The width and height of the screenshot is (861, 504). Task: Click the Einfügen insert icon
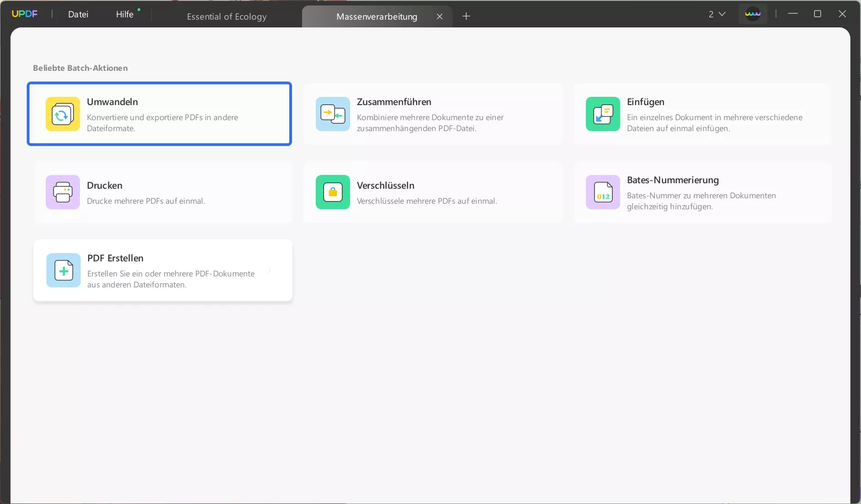click(603, 114)
